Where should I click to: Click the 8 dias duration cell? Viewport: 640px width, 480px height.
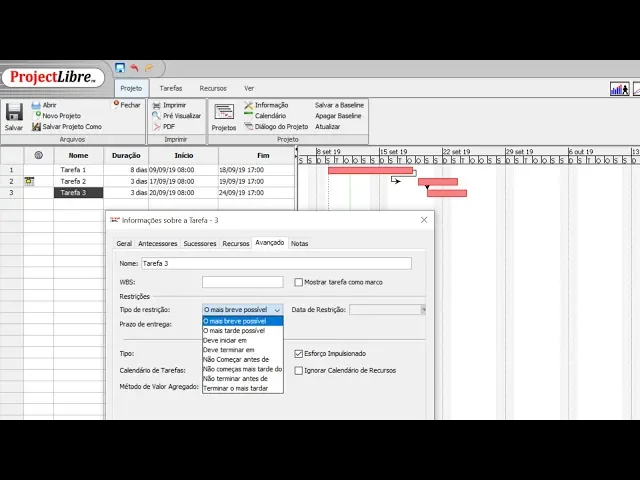coord(126,170)
